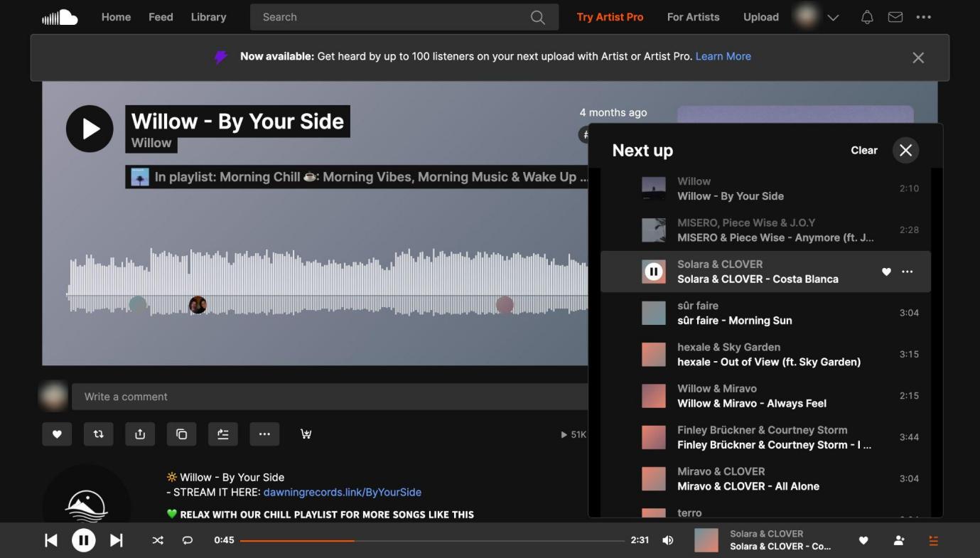Open the now-playing artwork thumbnail in player bar
The width and height of the screenshot is (980, 558).
(706, 540)
